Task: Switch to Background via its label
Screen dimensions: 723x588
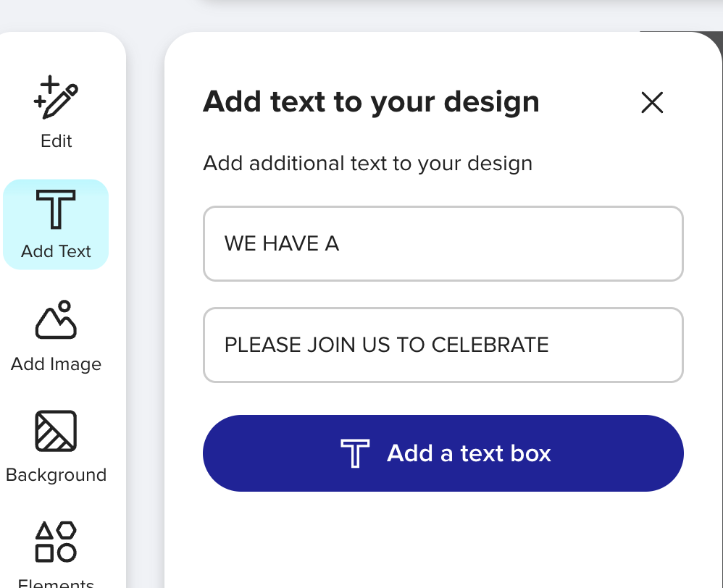Action: click(56, 475)
